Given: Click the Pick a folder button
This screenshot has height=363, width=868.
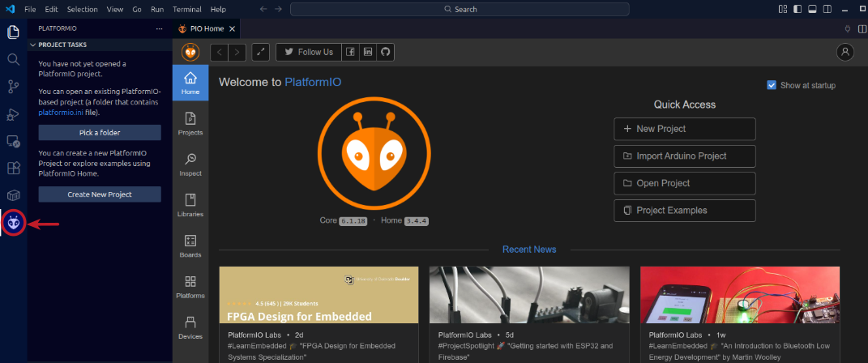Looking at the screenshot, I should (100, 132).
